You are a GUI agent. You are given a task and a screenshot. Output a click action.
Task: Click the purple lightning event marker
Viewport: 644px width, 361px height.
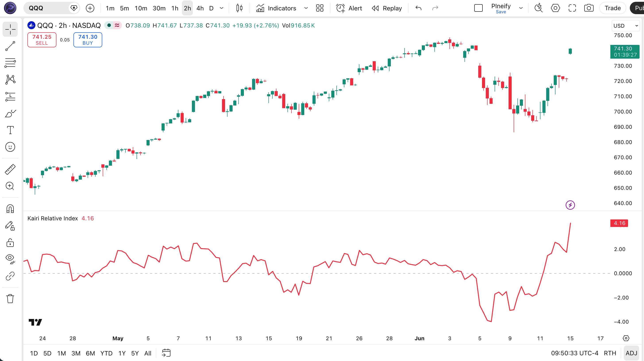point(570,205)
